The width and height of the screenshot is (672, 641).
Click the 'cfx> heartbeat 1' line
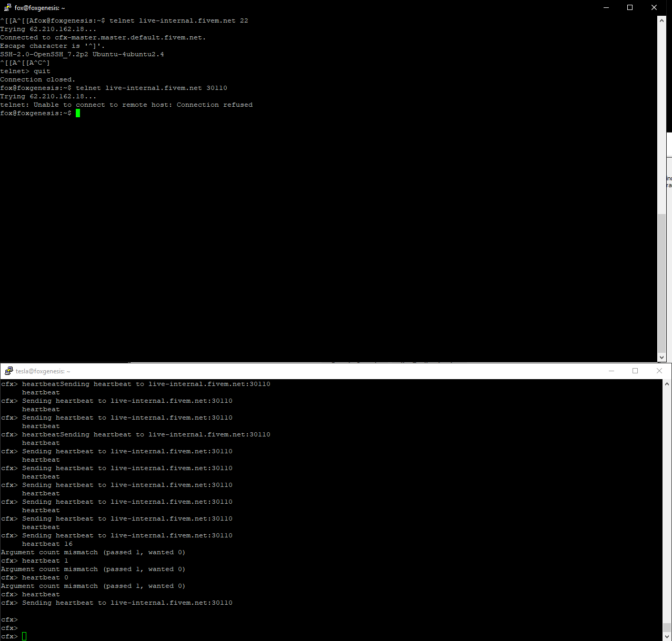pyautogui.click(x=35, y=561)
